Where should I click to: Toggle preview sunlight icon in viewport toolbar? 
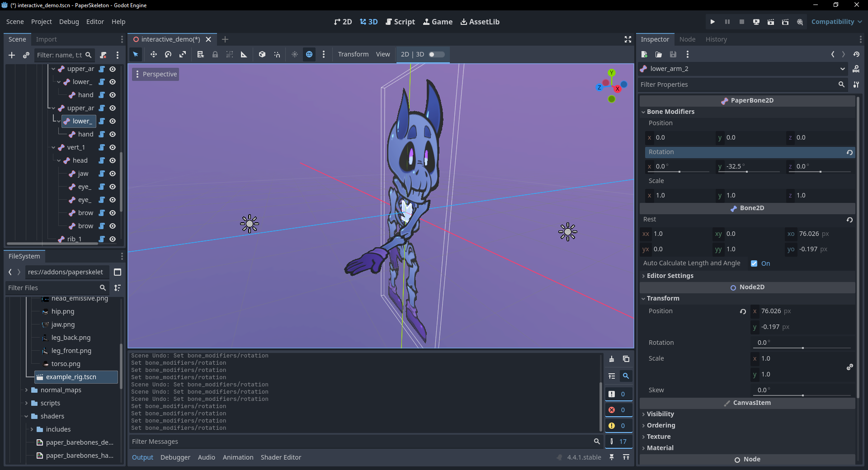295,54
